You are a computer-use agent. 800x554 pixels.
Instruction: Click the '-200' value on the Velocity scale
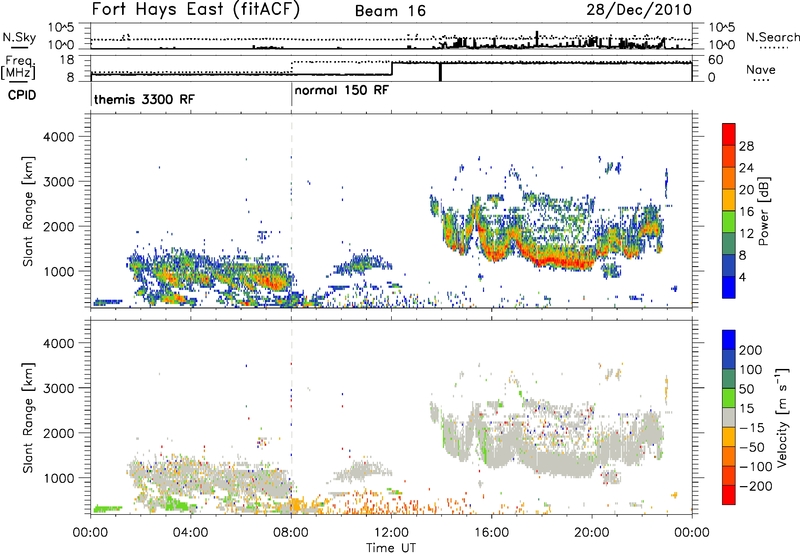pos(757,486)
